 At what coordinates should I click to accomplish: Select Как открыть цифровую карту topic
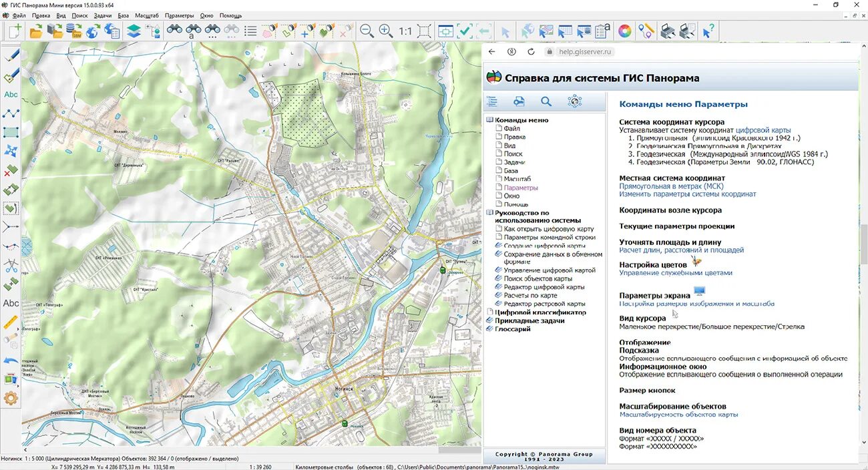[549, 229]
